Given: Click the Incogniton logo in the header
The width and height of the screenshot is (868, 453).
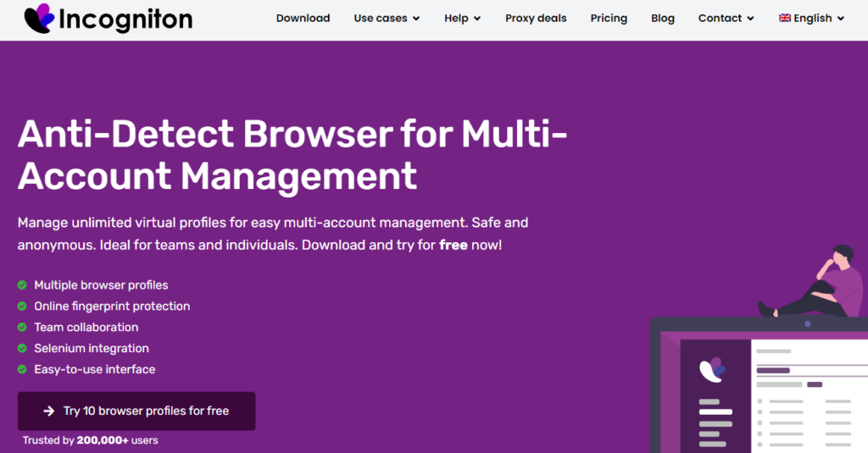Looking at the screenshot, I should point(108,19).
